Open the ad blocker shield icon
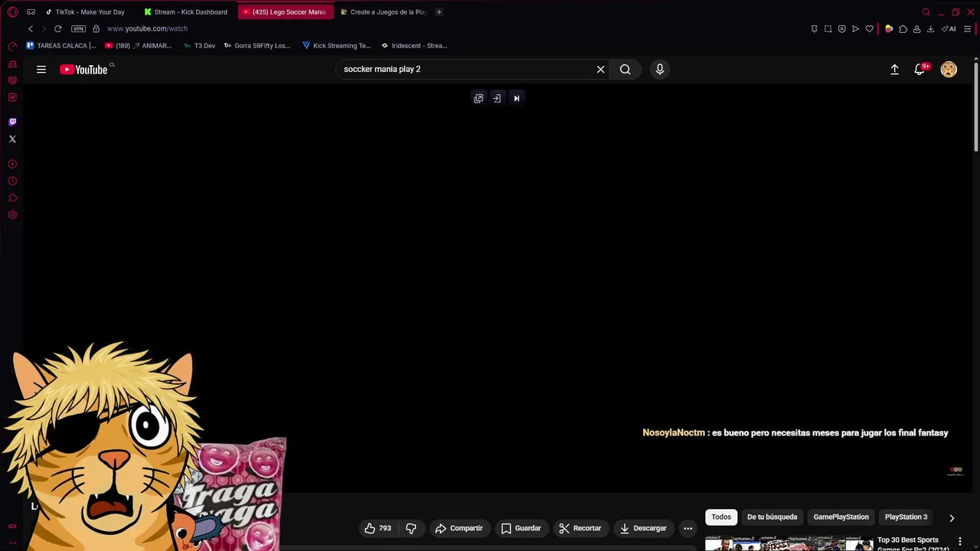This screenshot has width=980, height=551. click(841, 29)
